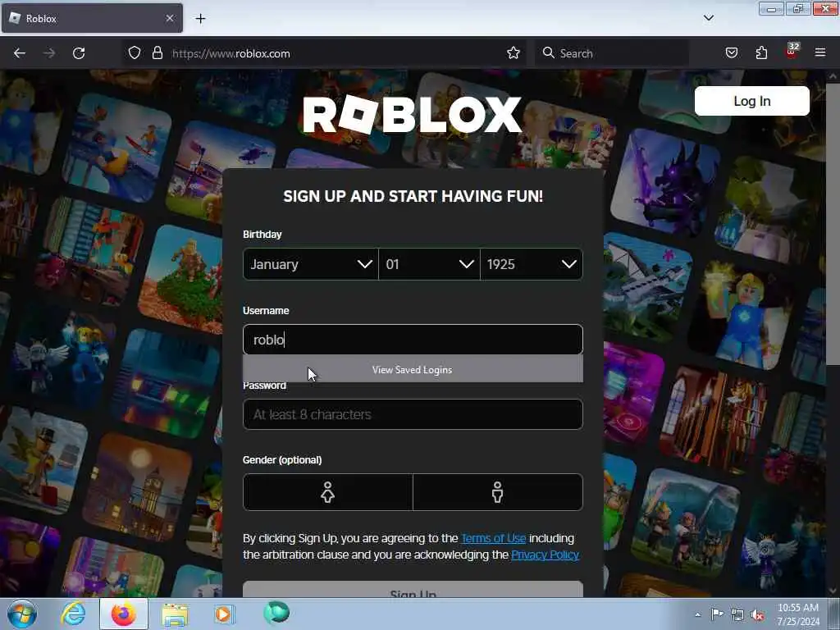This screenshot has height=630, width=840.
Task: Open a new browser tab
Action: tap(200, 19)
